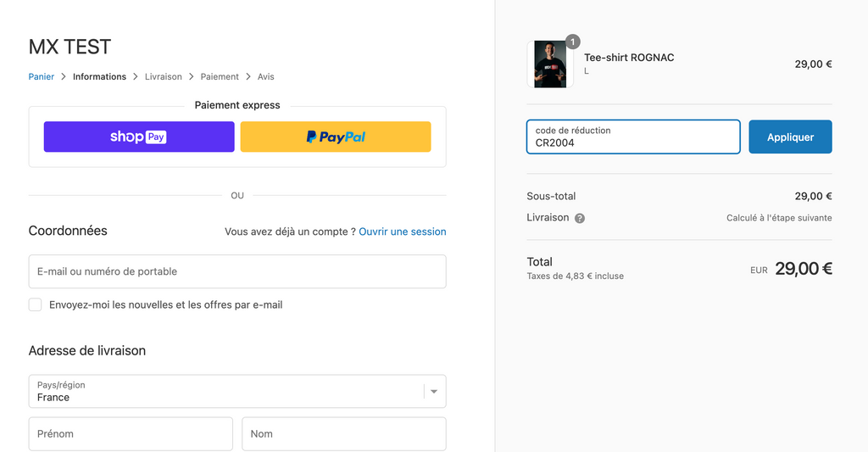The height and width of the screenshot is (452, 868).
Task: Click the chevron before Avis breadcrumb
Action: point(248,76)
